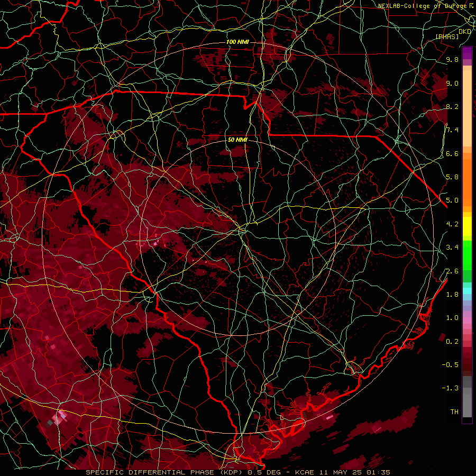Viewport: 476px width, 476px height.
Task: Select the orange segment of color bar
Action: pos(467,183)
